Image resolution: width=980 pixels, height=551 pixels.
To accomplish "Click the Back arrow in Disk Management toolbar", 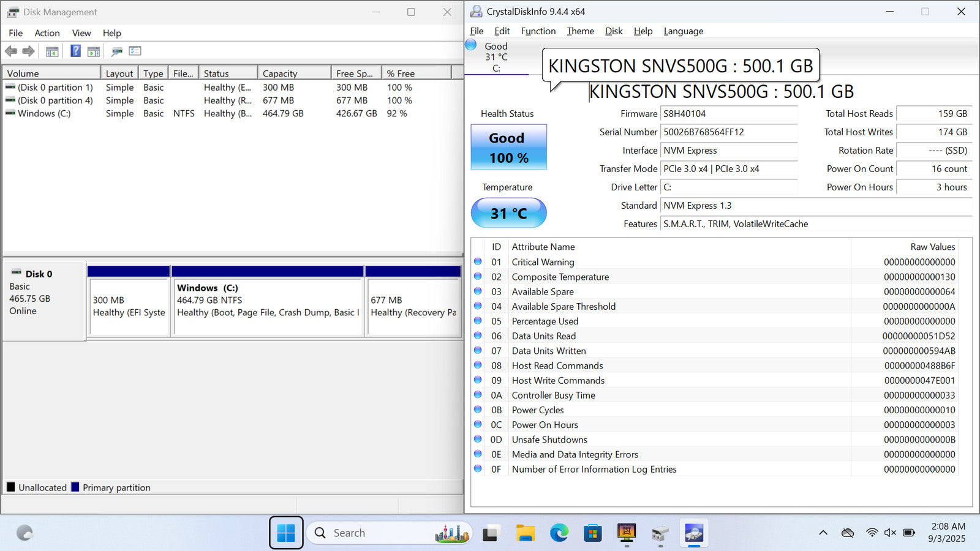I will coord(11,51).
